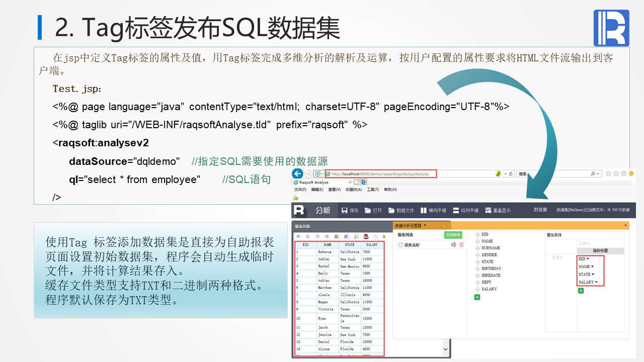Screen dimensions: 644x362
Task: Click the 'New Mexico' state cell
Action: pyautogui.click(x=350, y=266)
